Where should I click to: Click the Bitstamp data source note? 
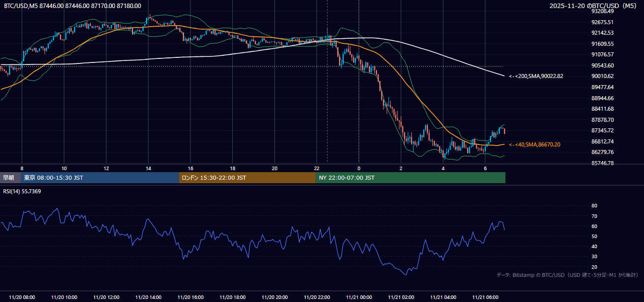[567, 275]
